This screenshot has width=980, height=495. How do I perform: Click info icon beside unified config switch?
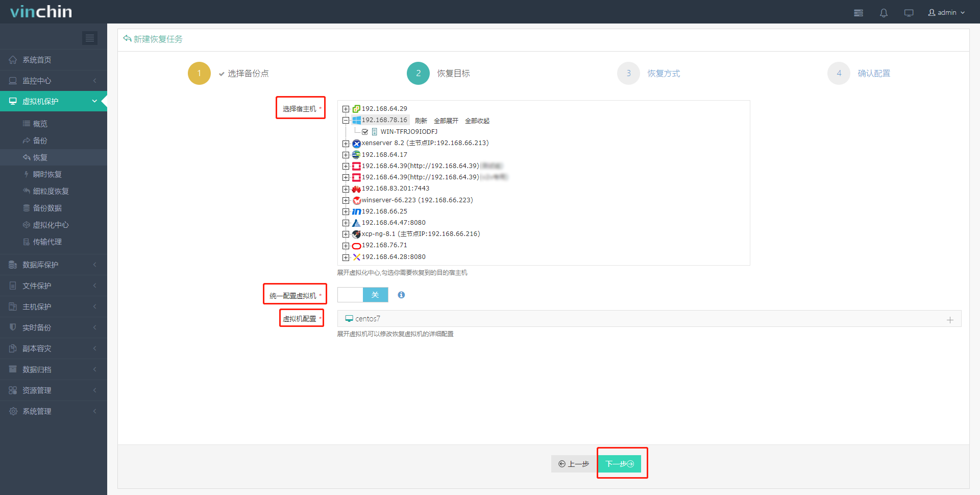[401, 295]
